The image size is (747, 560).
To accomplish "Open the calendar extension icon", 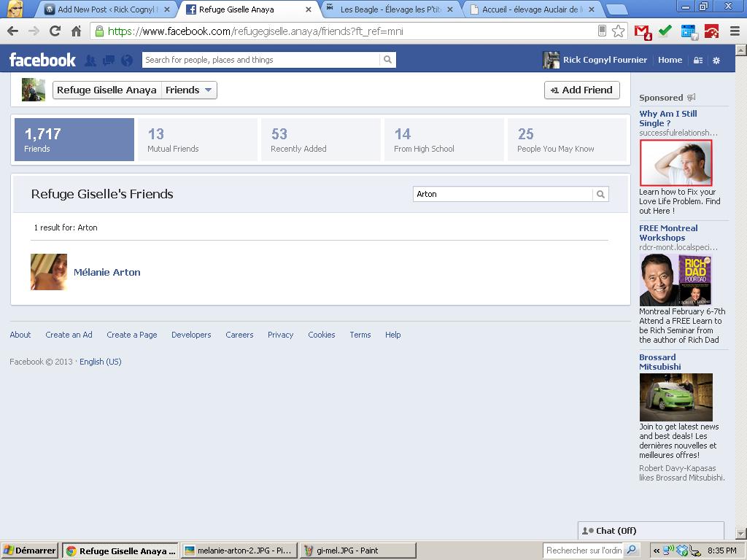I will [x=689, y=32].
